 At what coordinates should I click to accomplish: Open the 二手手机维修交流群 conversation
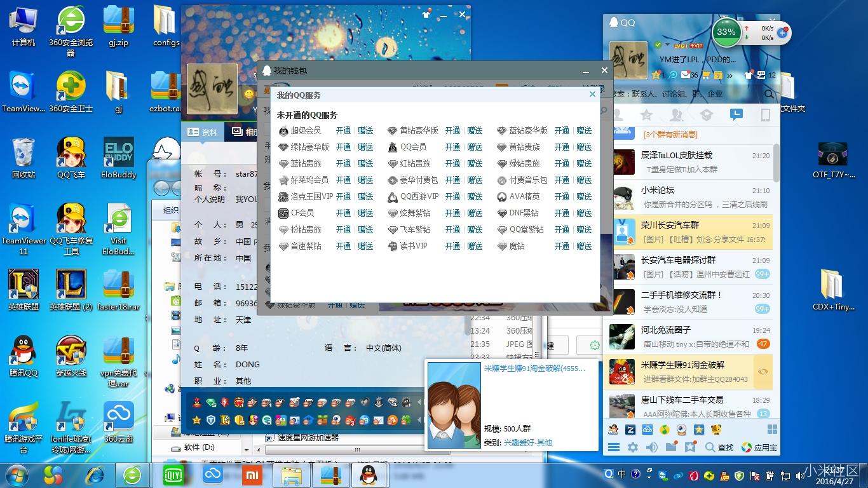[x=691, y=302]
